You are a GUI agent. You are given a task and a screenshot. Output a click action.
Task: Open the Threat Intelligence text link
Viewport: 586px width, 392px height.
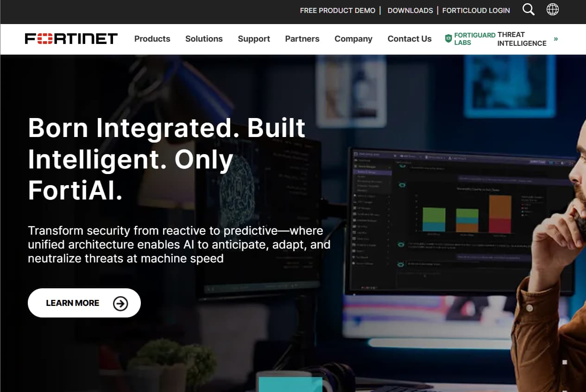(522, 39)
